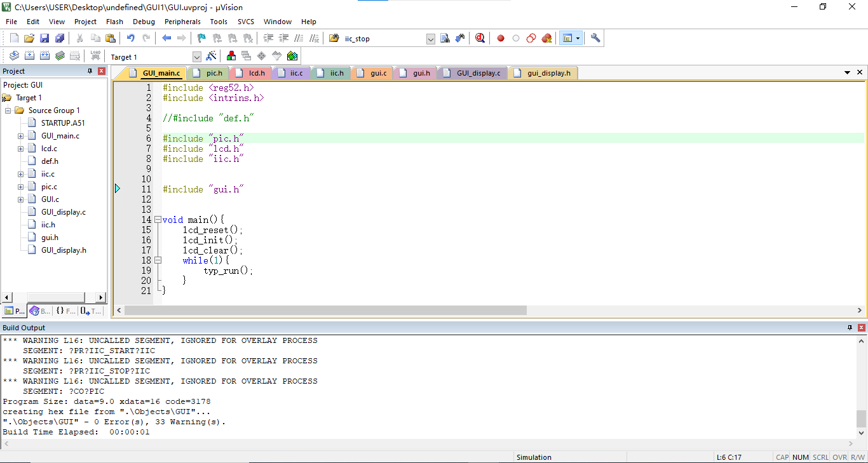The image size is (868, 463).
Task: Open the editor tab list dropdown arrow
Action: 847,73
